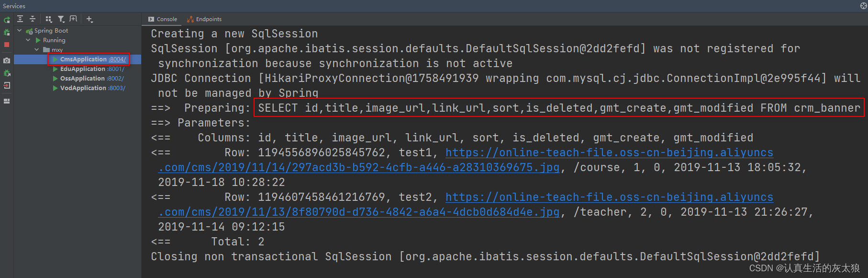This screenshot has height=278, width=868.
Task: Select VodApplication in the services tree
Action: click(83, 88)
